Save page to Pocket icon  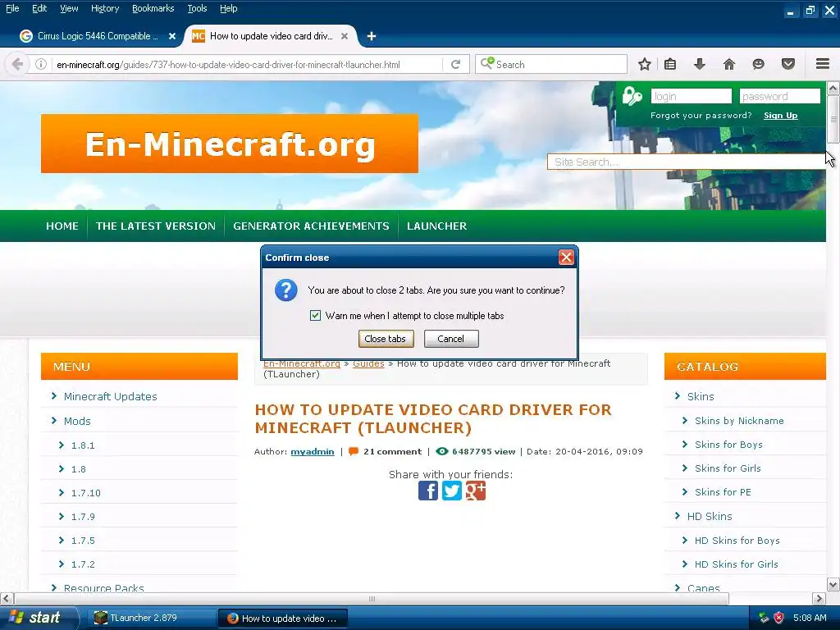click(x=788, y=64)
